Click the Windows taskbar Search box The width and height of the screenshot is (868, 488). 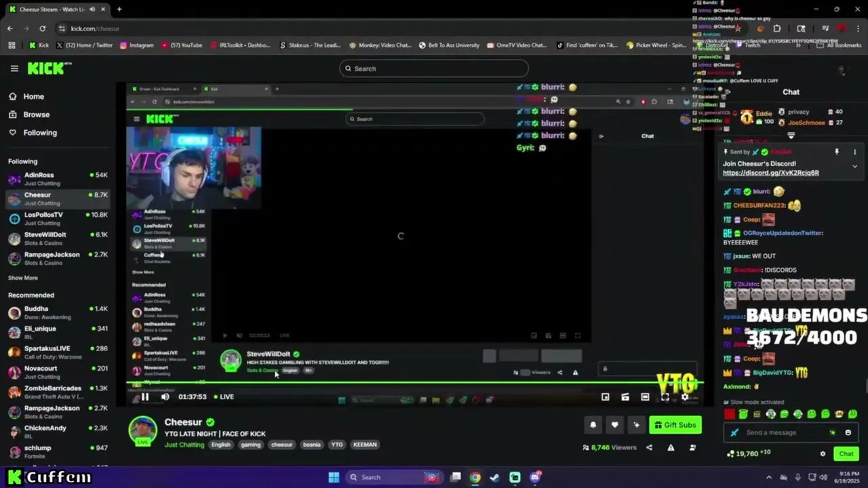394,477
